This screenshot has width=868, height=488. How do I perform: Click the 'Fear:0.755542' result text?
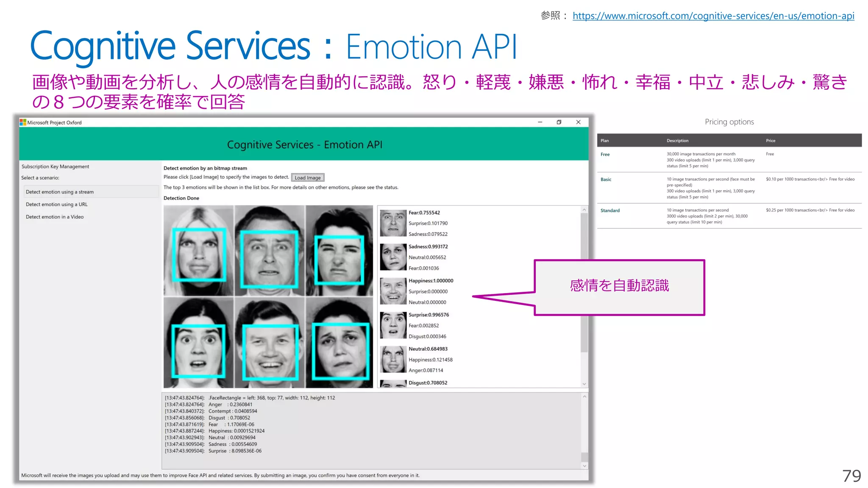[424, 213]
